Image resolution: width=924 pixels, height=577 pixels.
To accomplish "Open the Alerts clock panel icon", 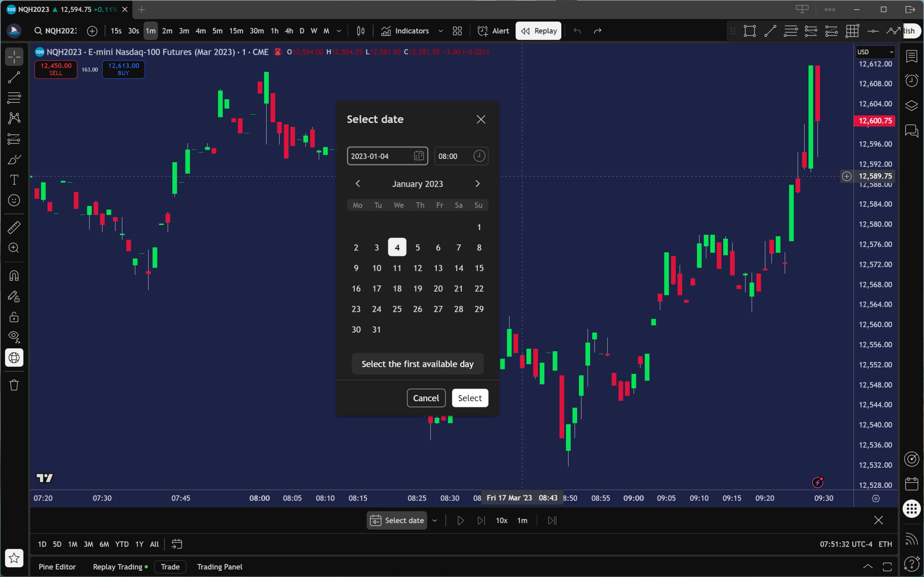I will [x=911, y=80].
